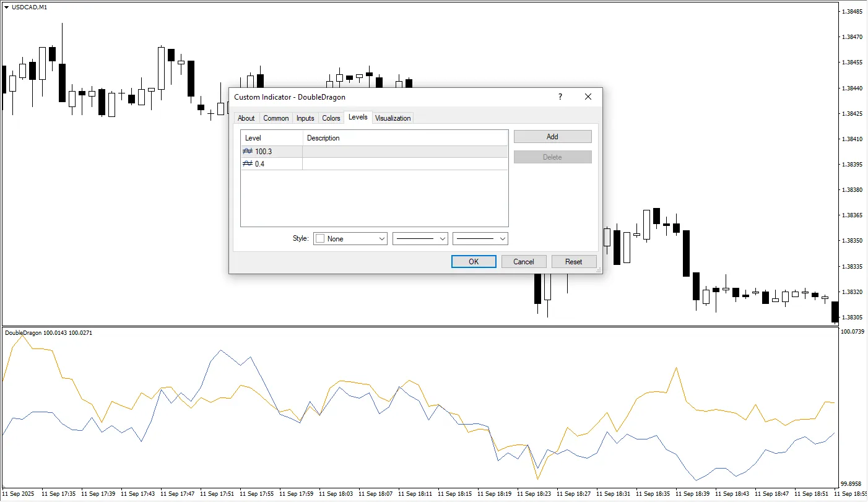Select the Colors tab
This screenshot has height=502, width=868.
coord(331,118)
